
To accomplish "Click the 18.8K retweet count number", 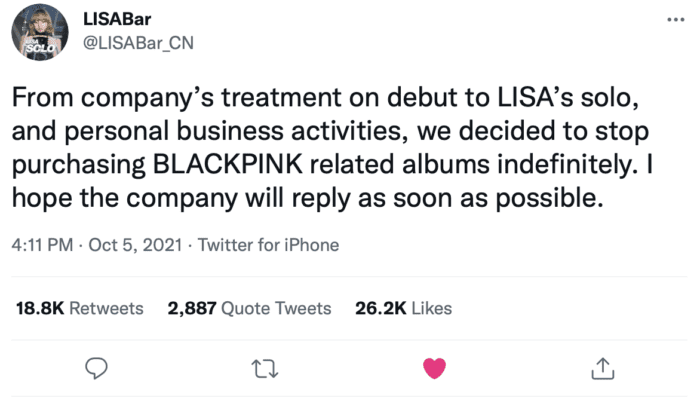I will (x=40, y=308).
